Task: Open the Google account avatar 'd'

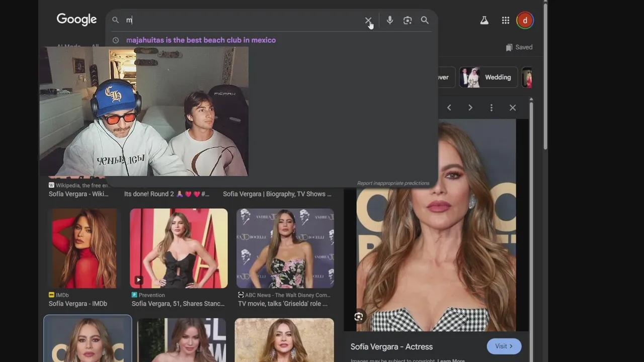Action: (x=525, y=20)
